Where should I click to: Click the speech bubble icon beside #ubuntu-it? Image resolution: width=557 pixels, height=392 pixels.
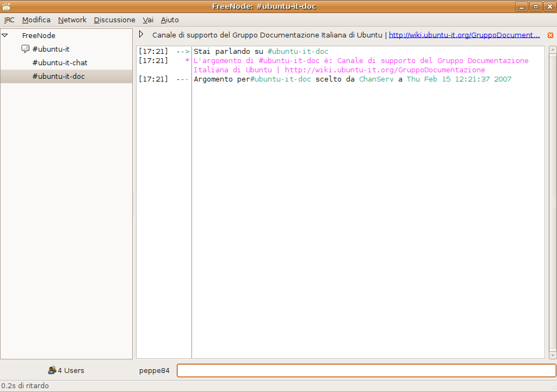[x=25, y=49]
